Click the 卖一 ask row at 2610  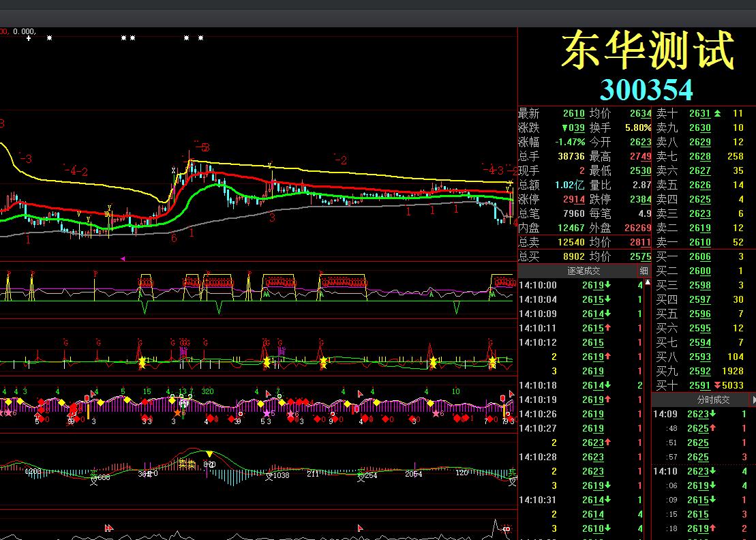703,242
